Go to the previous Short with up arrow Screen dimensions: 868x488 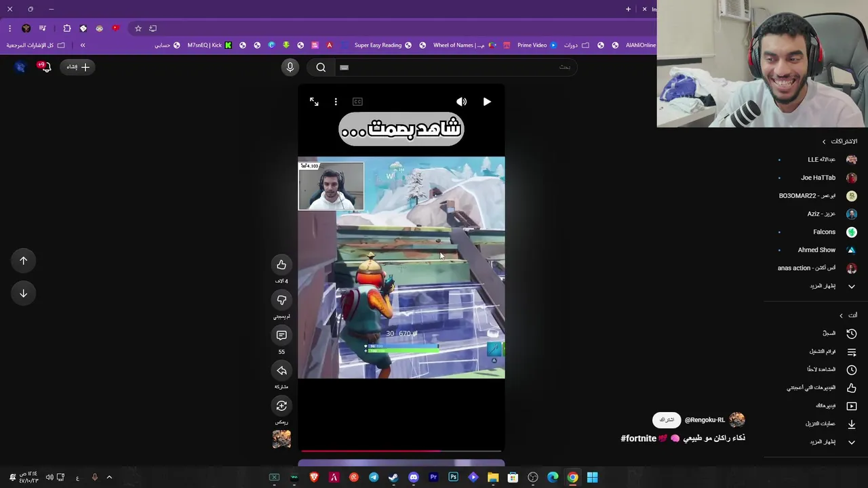23,261
